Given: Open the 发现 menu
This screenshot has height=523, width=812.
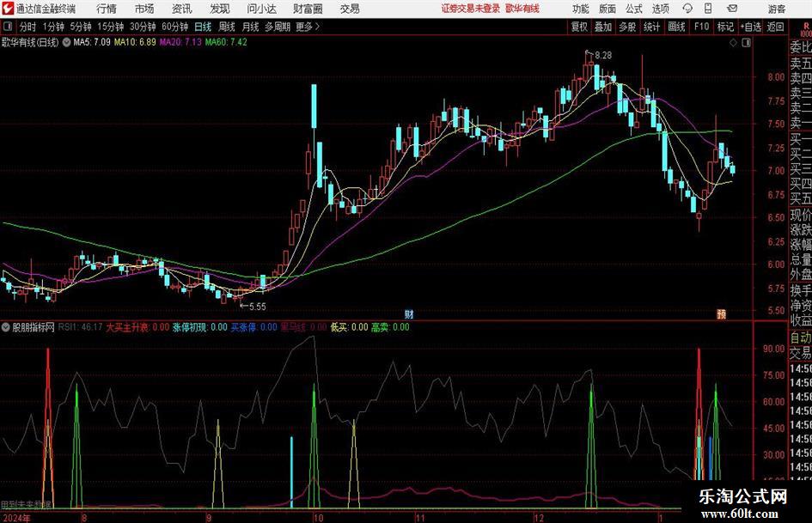Looking at the screenshot, I should [220, 9].
